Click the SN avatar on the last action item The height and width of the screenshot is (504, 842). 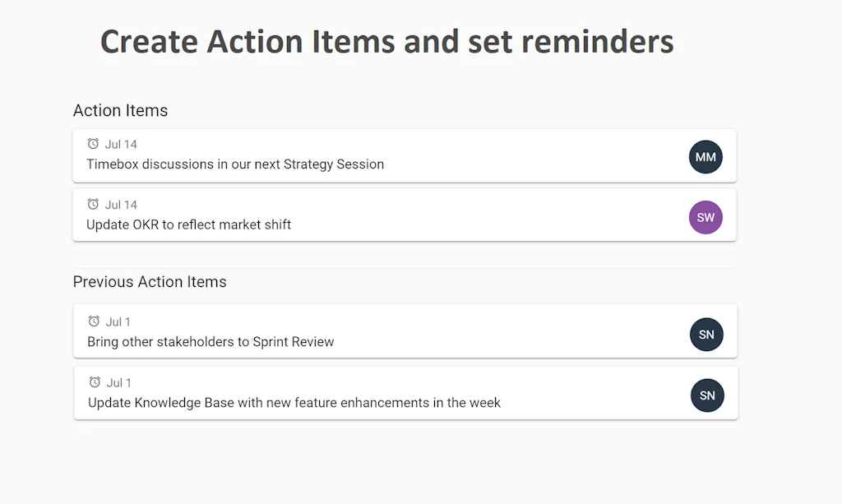(706, 395)
